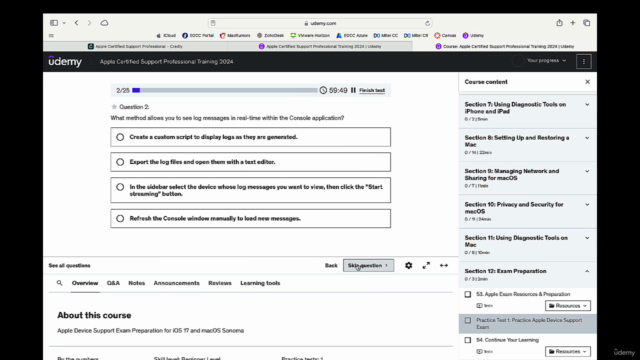Viewport: 640px width, 360px height.
Task: Open the sidebar tab group dropdown arrow
Action: point(64,23)
